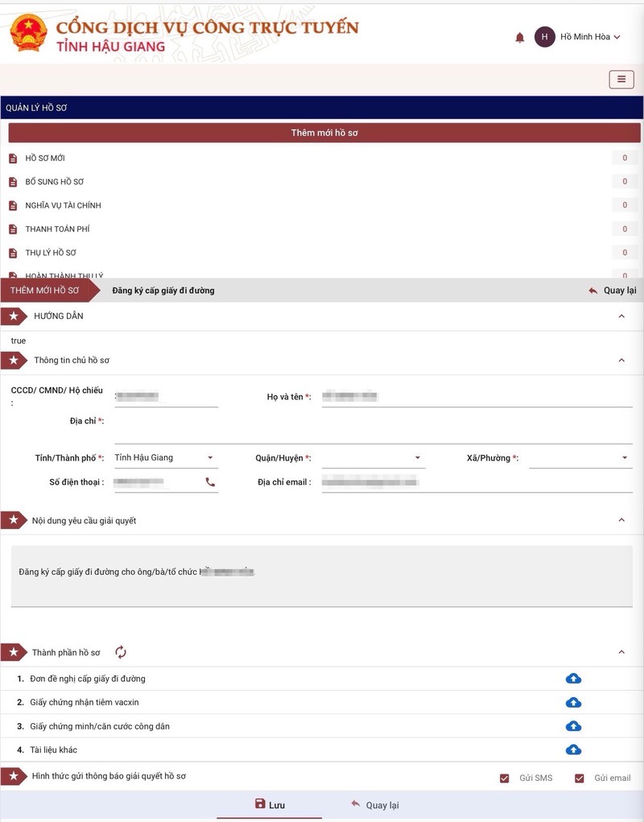The width and height of the screenshot is (644, 822).
Task: Select a Xã/Phường from dropdown
Action: pos(580,458)
